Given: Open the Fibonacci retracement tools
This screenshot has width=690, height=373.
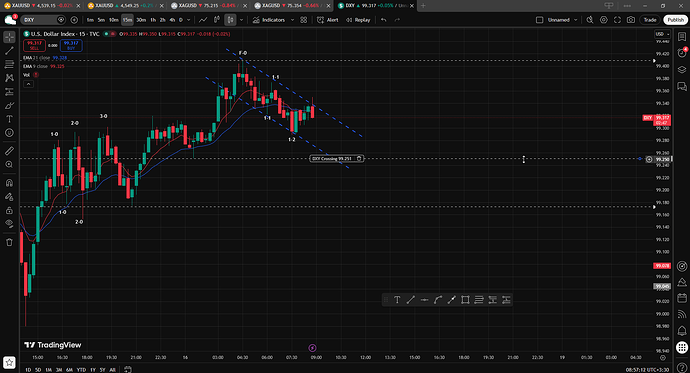Looking at the screenshot, I should pyautogui.click(x=9, y=64).
